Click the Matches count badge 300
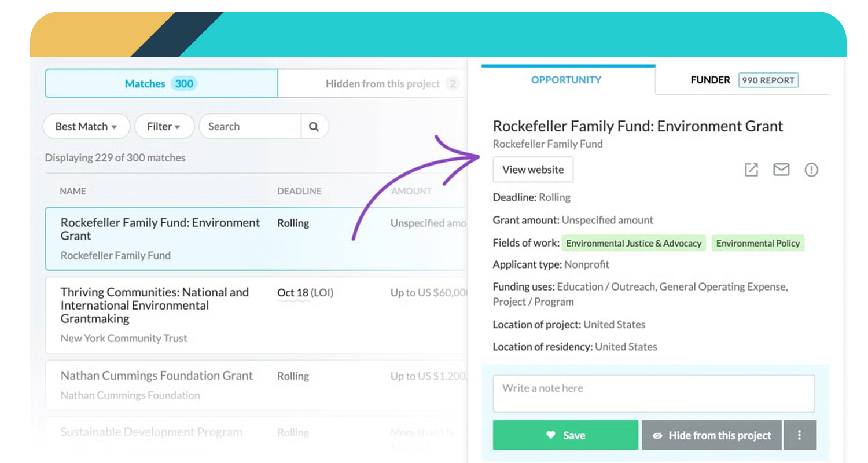 pos(184,84)
